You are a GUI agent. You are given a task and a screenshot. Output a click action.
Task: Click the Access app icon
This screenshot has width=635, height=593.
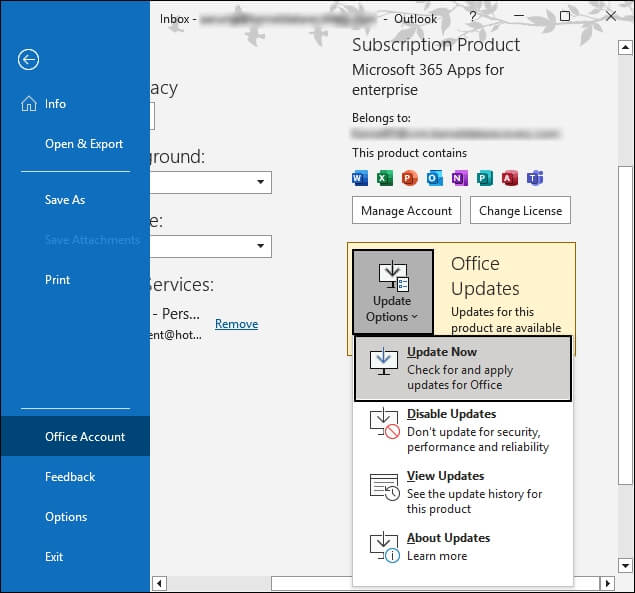pyautogui.click(x=510, y=178)
